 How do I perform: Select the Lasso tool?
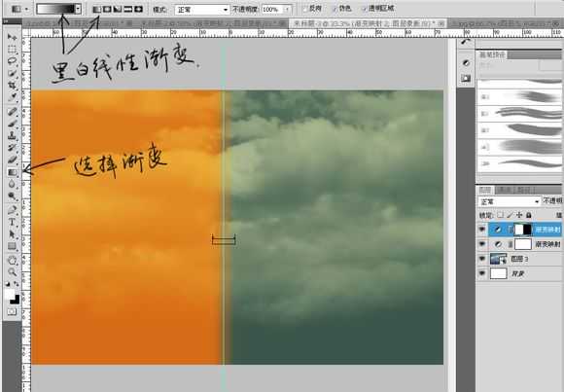(x=13, y=61)
